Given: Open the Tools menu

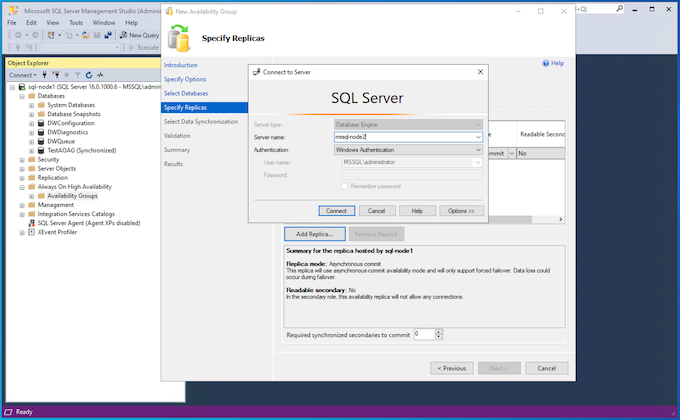Looking at the screenshot, I should click(x=76, y=23).
